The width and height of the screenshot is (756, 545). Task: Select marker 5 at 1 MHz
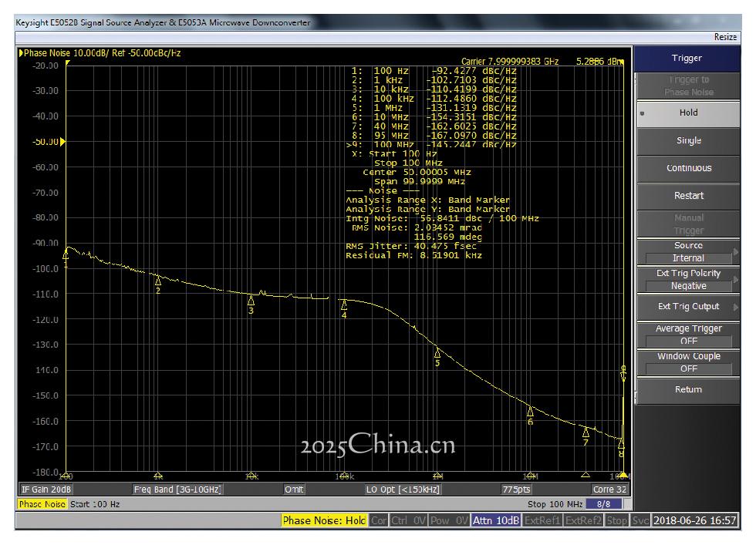click(x=437, y=353)
